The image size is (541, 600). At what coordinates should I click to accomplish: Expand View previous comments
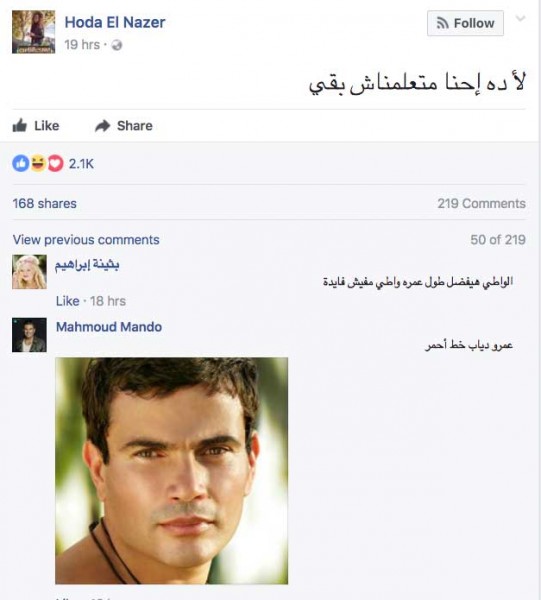tap(86, 240)
